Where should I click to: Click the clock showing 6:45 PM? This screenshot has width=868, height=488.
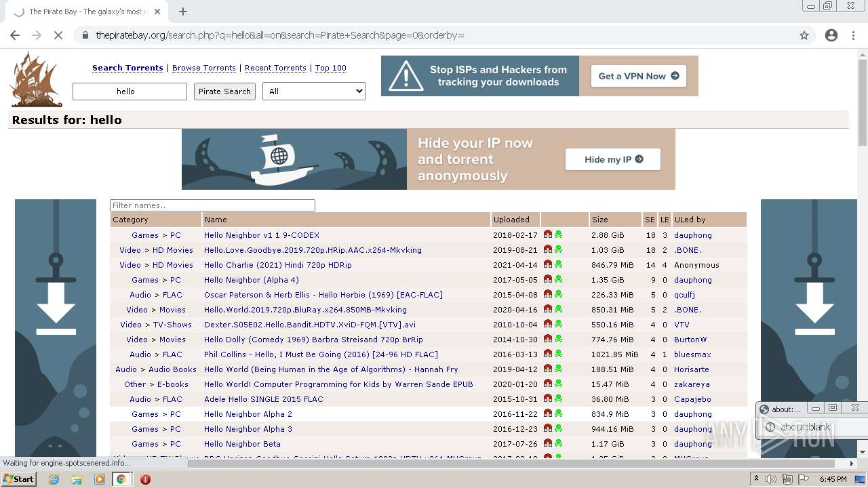coord(833,479)
